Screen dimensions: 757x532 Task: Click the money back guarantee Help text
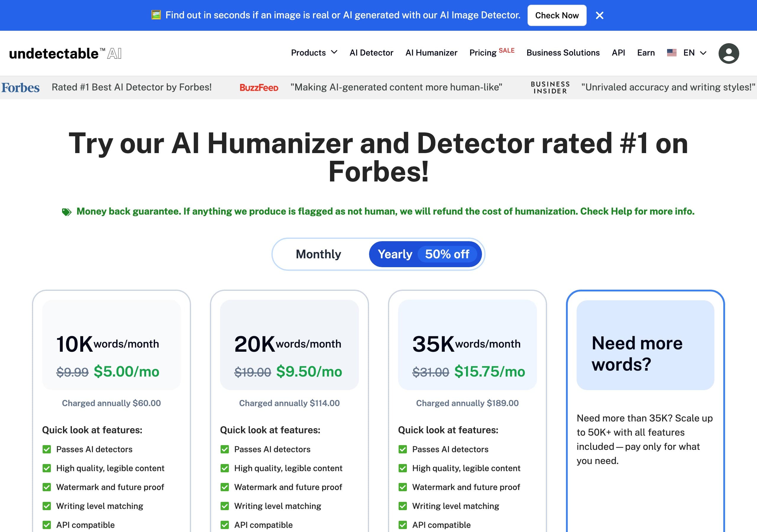pyautogui.click(x=385, y=211)
